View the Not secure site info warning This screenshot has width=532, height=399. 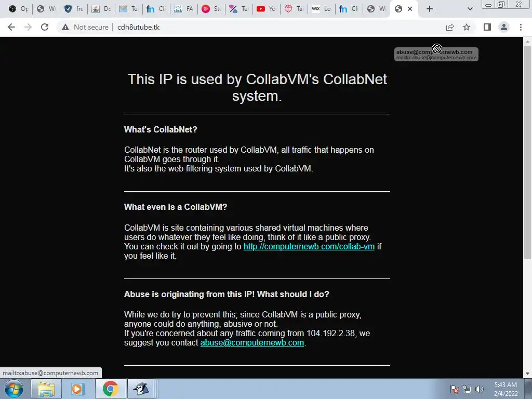coord(85,27)
